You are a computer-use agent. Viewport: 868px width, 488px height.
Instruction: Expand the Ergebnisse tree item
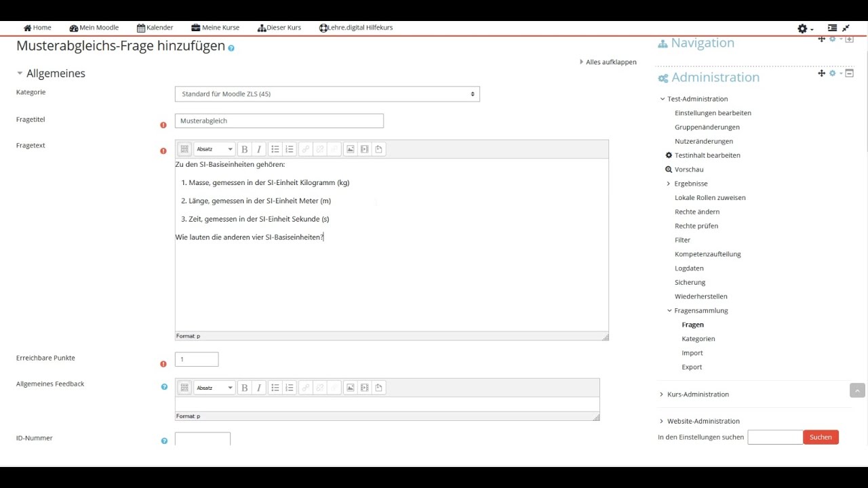point(669,184)
